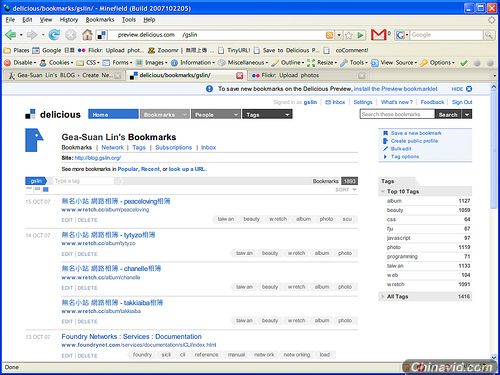Image resolution: width=500 pixels, height=375 pixels.
Task: Click the Search button
Action: click(x=448, y=114)
